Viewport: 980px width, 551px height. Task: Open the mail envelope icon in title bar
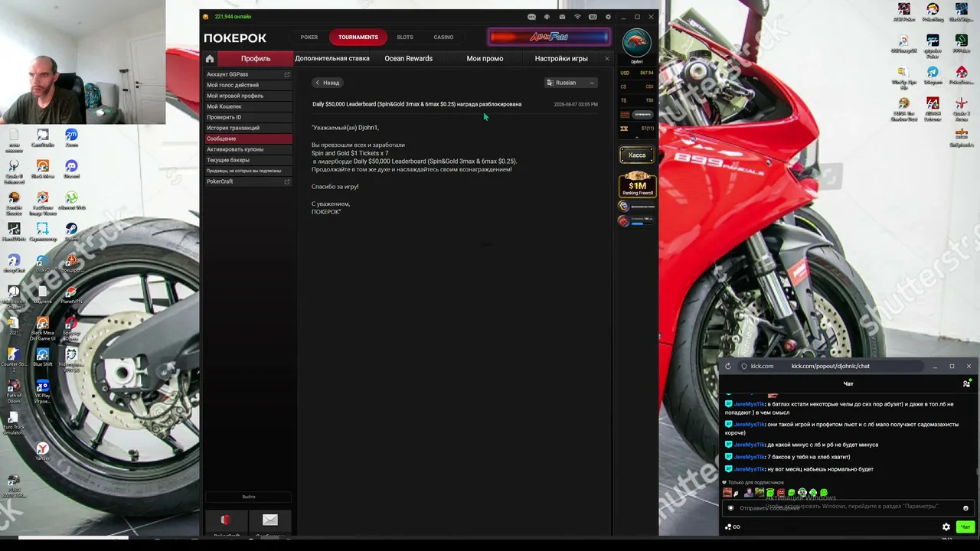point(562,17)
